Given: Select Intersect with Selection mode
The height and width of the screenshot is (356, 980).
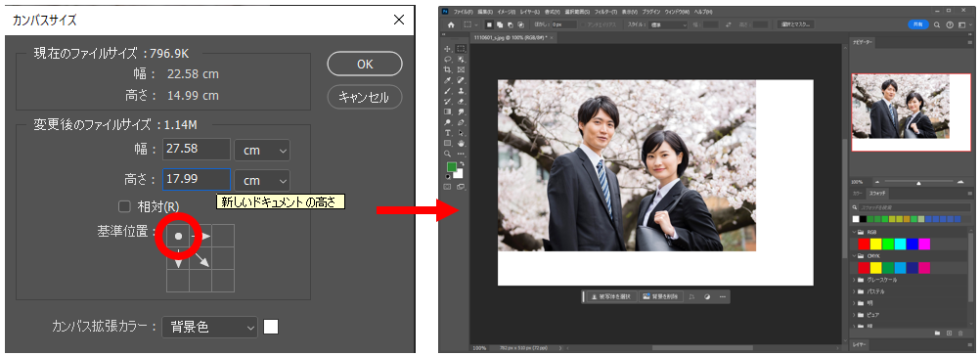Looking at the screenshot, I should click(520, 25).
